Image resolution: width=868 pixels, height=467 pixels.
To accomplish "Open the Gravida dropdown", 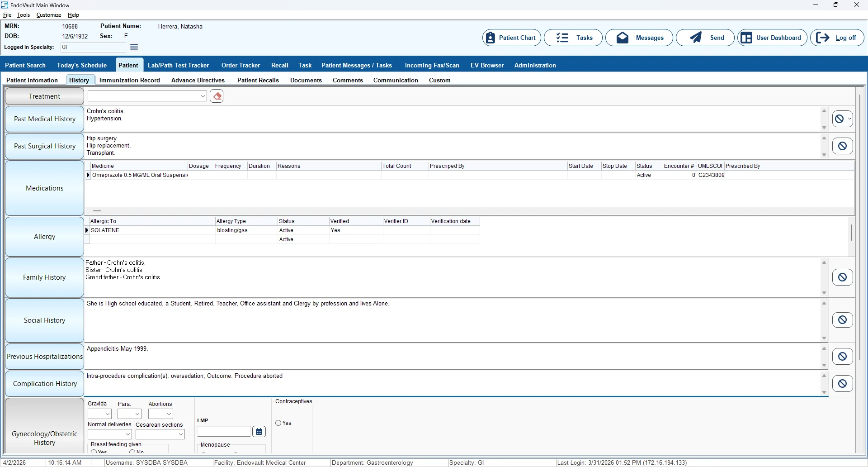I will 107,414.
